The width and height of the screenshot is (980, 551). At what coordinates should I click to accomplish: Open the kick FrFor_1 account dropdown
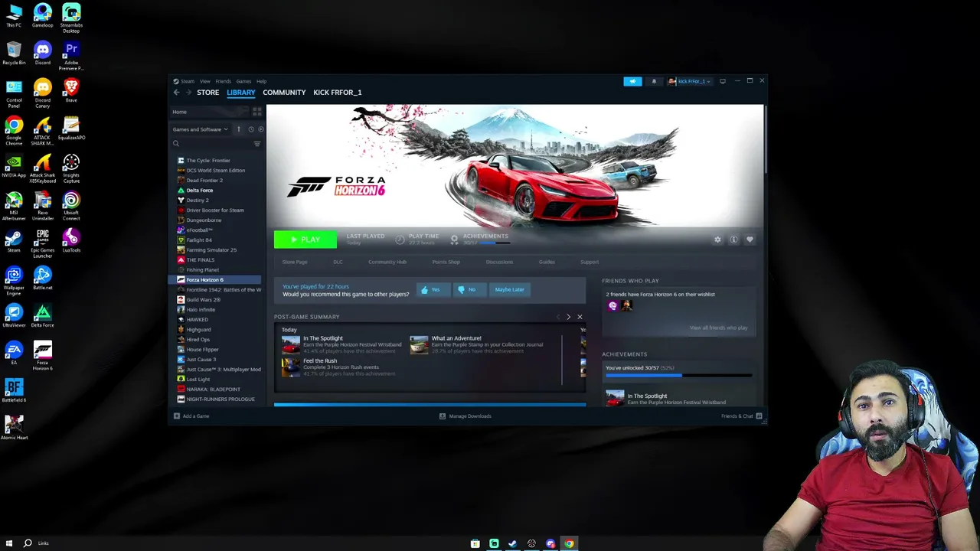tap(690, 81)
